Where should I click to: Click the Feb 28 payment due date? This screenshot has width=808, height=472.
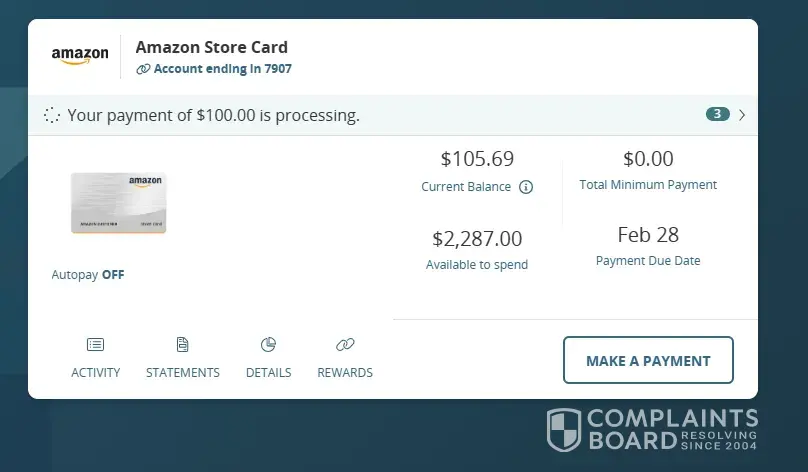coord(648,235)
